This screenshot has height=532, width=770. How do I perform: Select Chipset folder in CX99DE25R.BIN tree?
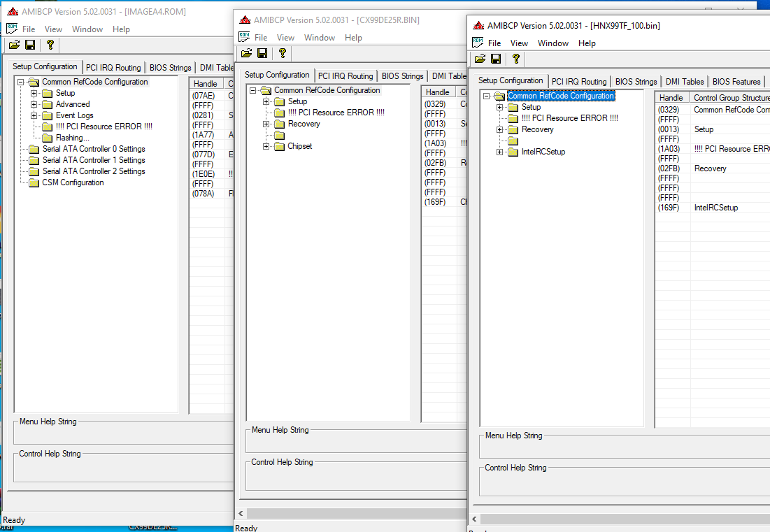(299, 146)
